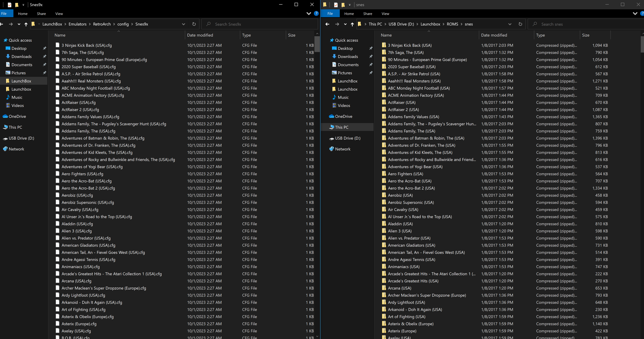This screenshot has height=339, width=644.
Task: Click the file icon of Arcana (USA).cfg
Action: 57,281
